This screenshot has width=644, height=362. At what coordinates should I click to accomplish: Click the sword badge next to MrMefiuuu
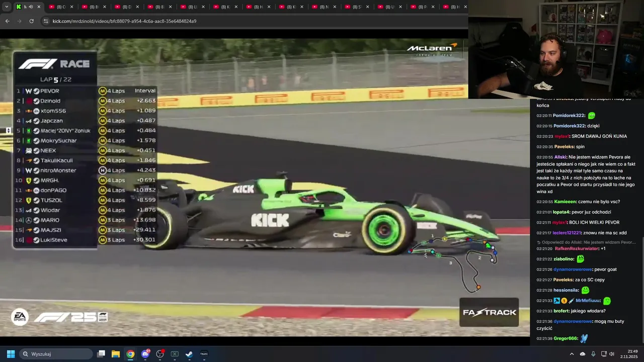click(571, 301)
